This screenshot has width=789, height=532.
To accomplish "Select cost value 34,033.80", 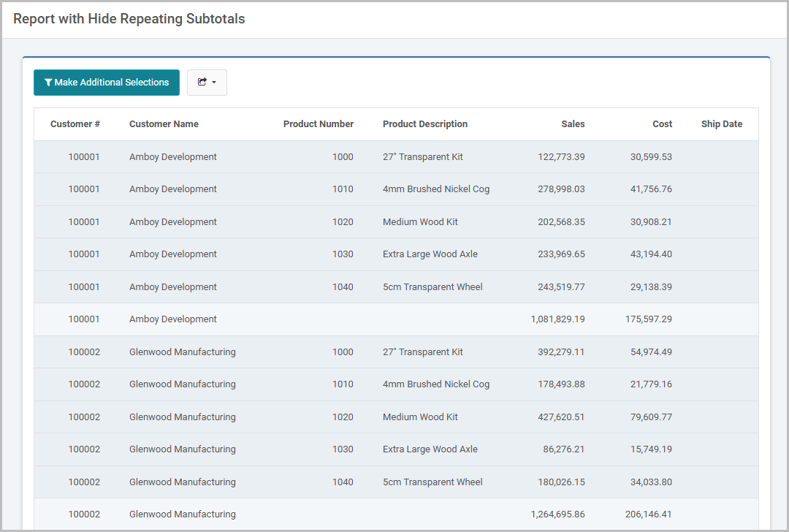I will pos(651,482).
